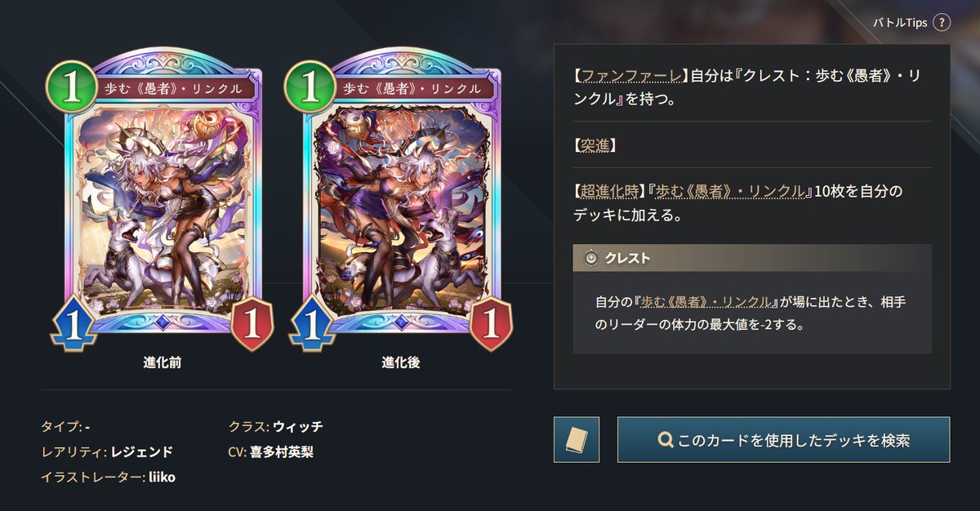Viewport: 980px width, 511px height.
Task: Click the magnifier icon in deck search button
Action: (x=665, y=441)
